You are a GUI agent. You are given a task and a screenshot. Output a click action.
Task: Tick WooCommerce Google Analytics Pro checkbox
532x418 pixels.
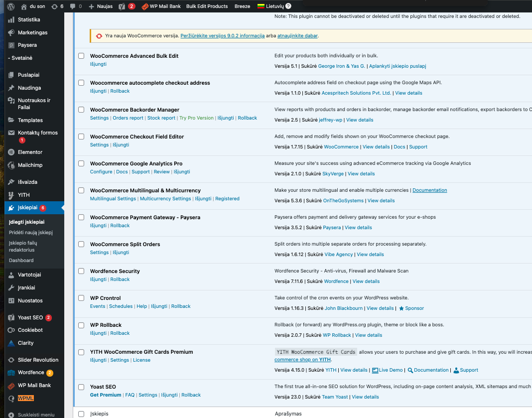81,163
